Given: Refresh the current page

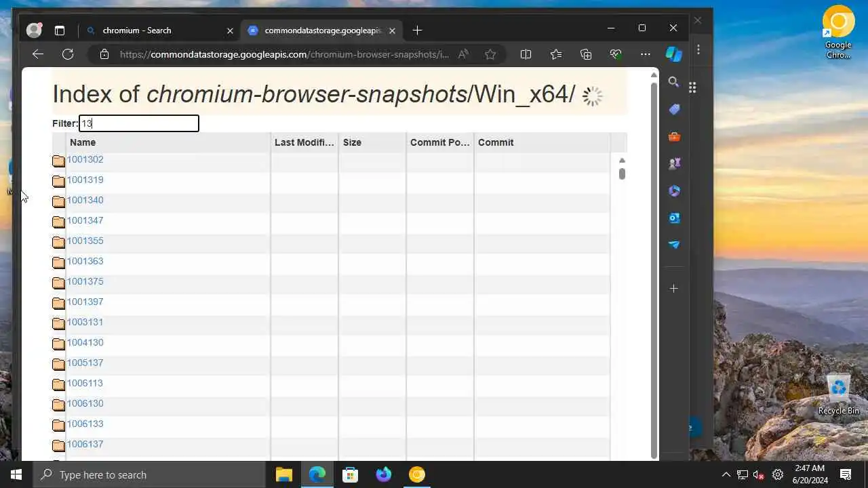Looking at the screenshot, I should tap(68, 54).
